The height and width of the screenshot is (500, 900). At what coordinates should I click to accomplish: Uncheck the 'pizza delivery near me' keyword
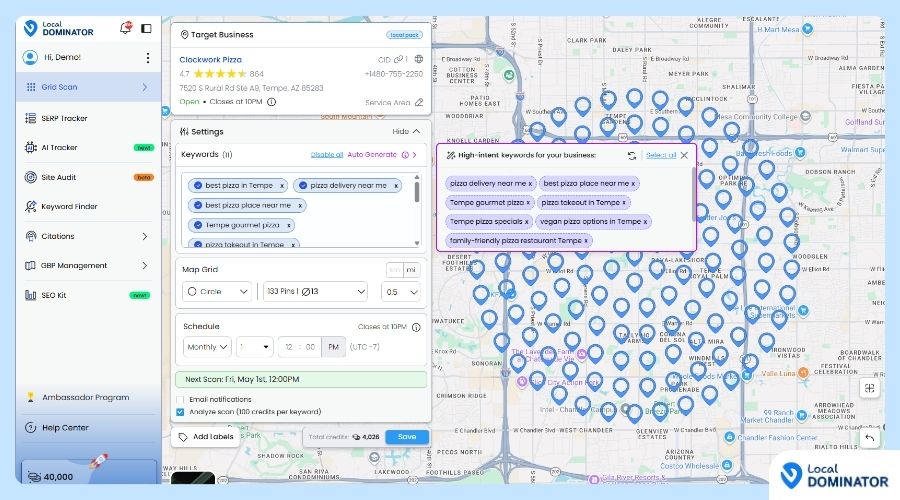coord(303,185)
